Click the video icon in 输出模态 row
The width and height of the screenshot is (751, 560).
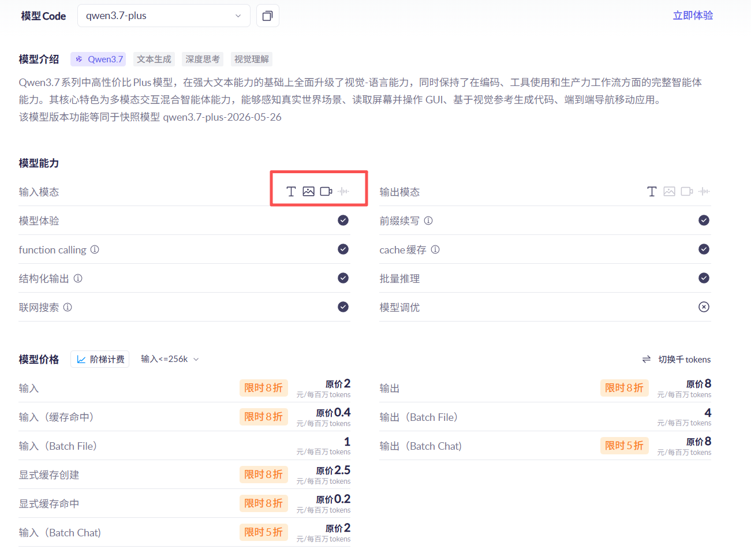click(x=687, y=192)
